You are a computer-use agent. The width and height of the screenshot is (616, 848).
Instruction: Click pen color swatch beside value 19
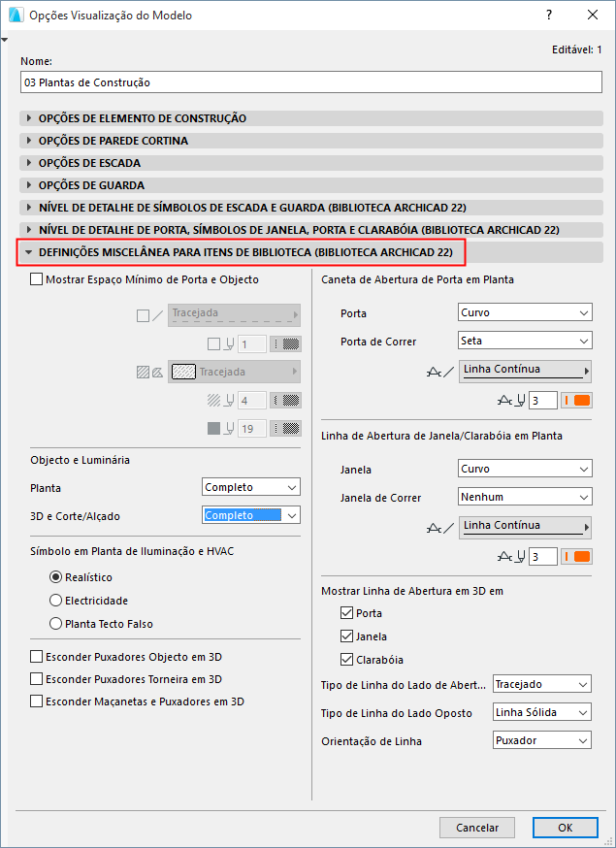pos(285,428)
